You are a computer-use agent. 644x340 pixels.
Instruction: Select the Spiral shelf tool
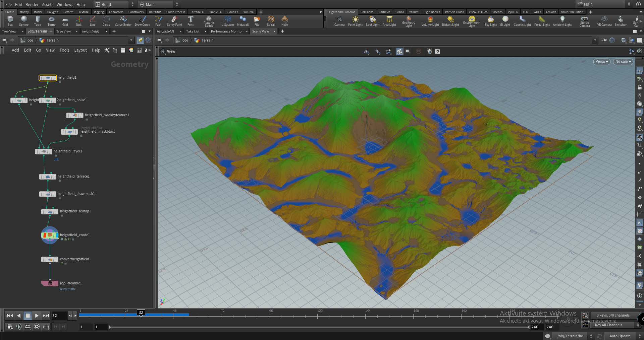[x=271, y=21]
